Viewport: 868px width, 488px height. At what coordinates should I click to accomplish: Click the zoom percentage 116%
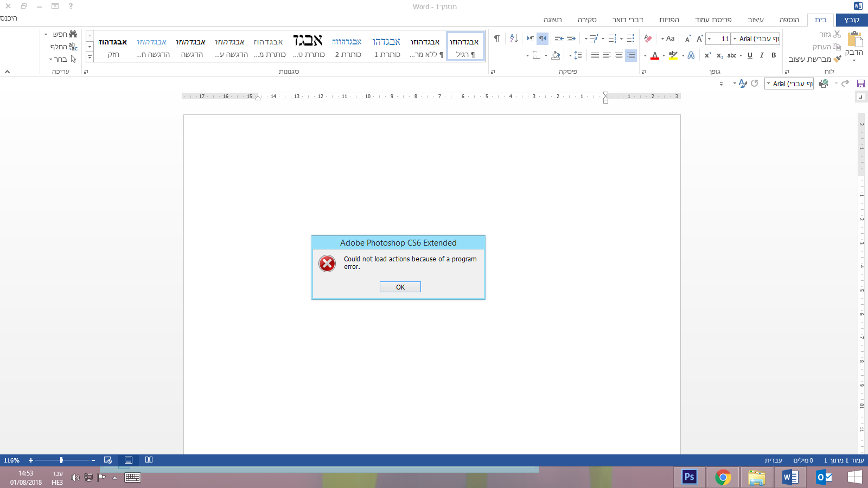point(11,460)
